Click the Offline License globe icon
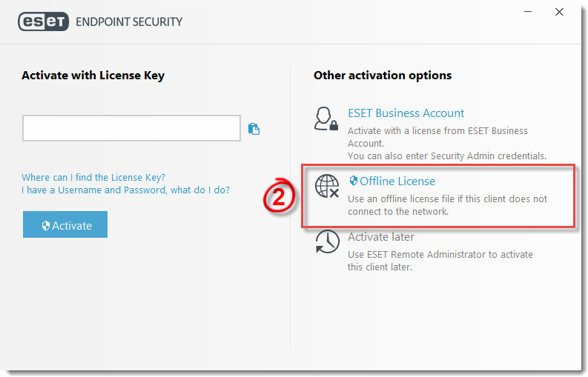 (x=327, y=186)
